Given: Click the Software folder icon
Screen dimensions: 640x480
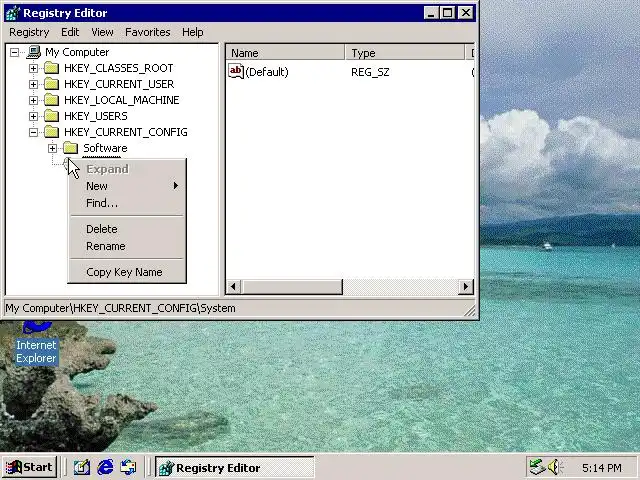Looking at the screenshot, I should [71, 148].
